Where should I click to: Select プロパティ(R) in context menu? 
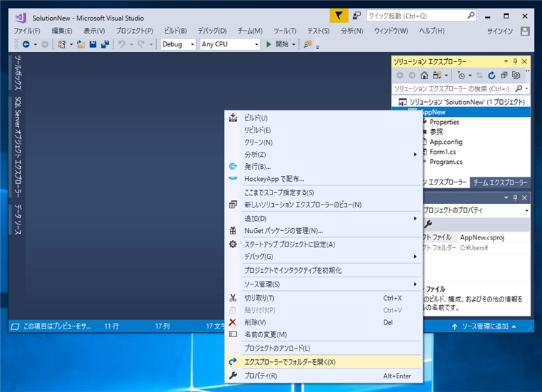coord(324,376)
